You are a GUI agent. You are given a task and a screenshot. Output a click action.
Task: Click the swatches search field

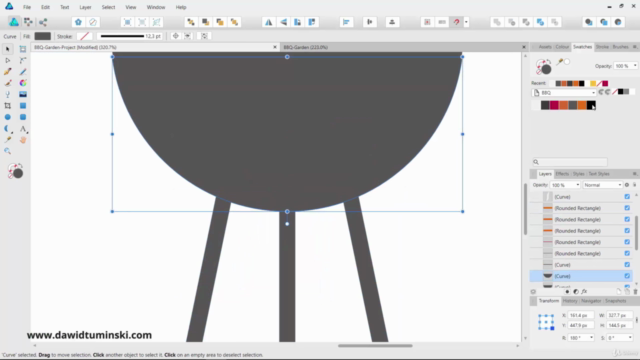coord(570,162)
